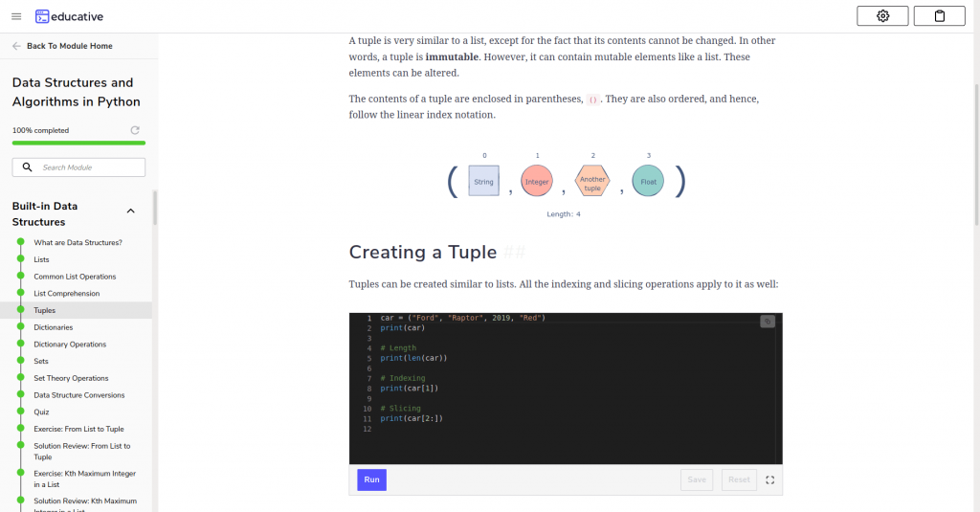Open Common List Operations lesson
Screen dimensions: 980x512
[x=75, y=277]
